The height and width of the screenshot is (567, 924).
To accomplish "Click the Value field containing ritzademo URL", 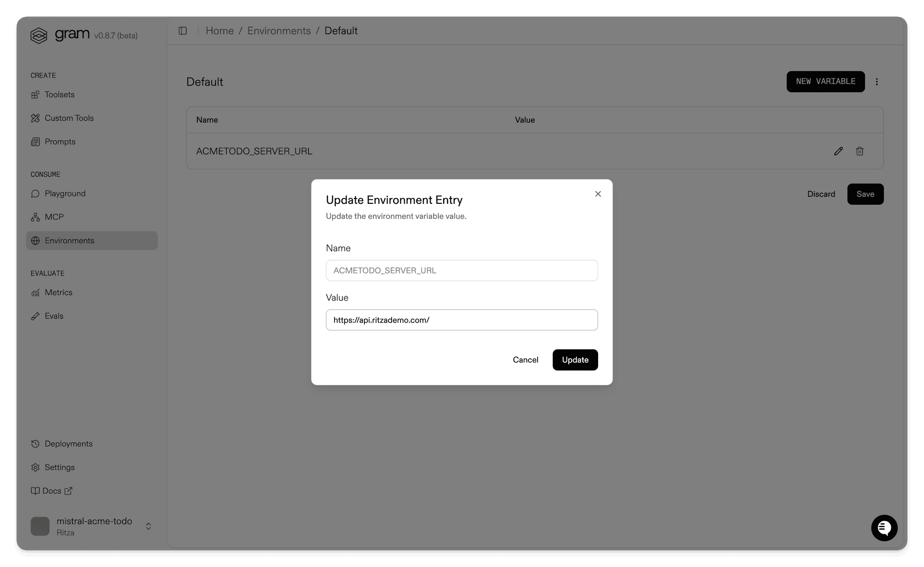I will coord(462,320).
